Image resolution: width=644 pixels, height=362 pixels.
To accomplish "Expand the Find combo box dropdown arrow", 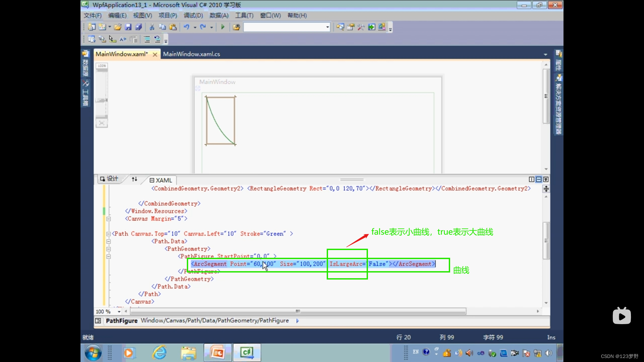I will [x=328, y=27].
